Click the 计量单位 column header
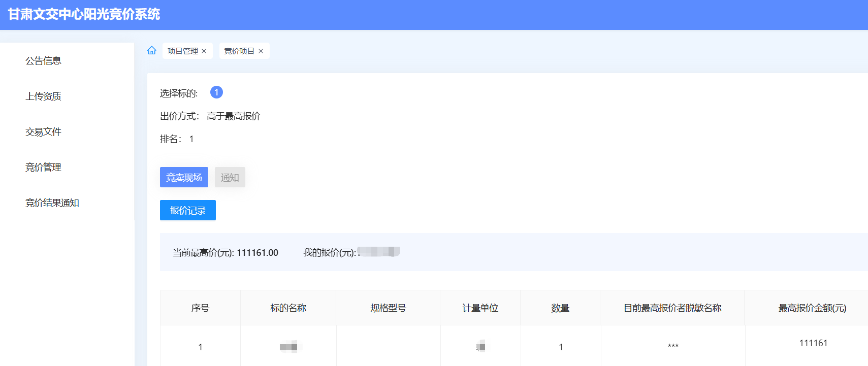 (480, 308)
